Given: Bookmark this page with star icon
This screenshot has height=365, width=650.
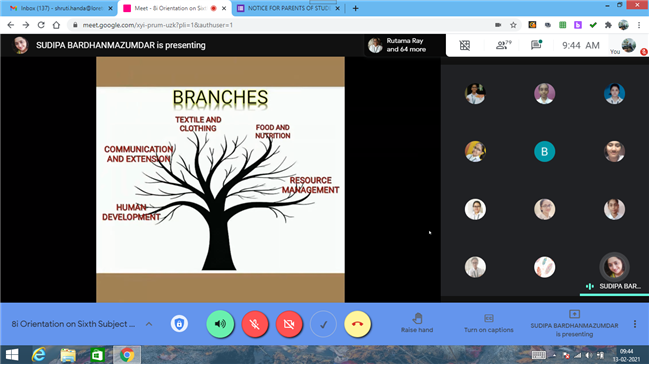Looking at the screenshot, I should click(513, 25).
